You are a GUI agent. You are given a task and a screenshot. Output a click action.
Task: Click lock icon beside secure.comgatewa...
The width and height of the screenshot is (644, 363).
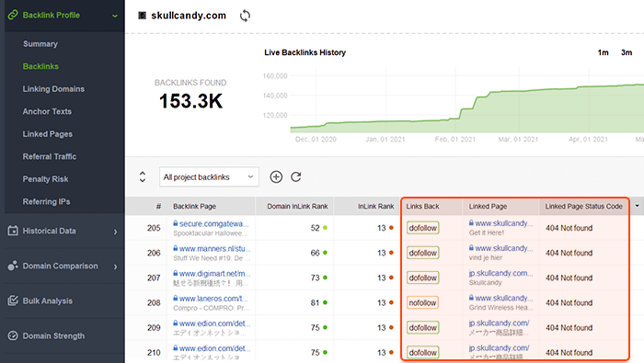click(176, 223)
